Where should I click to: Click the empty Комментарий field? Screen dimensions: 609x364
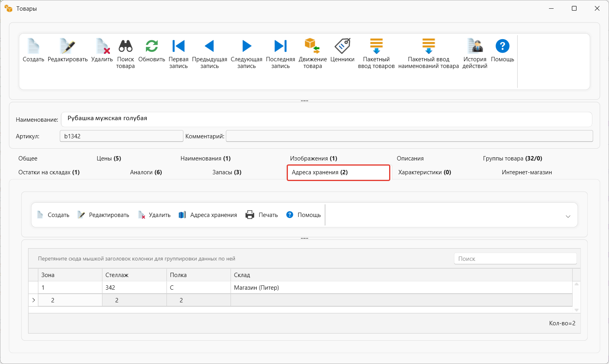point(409,136)
